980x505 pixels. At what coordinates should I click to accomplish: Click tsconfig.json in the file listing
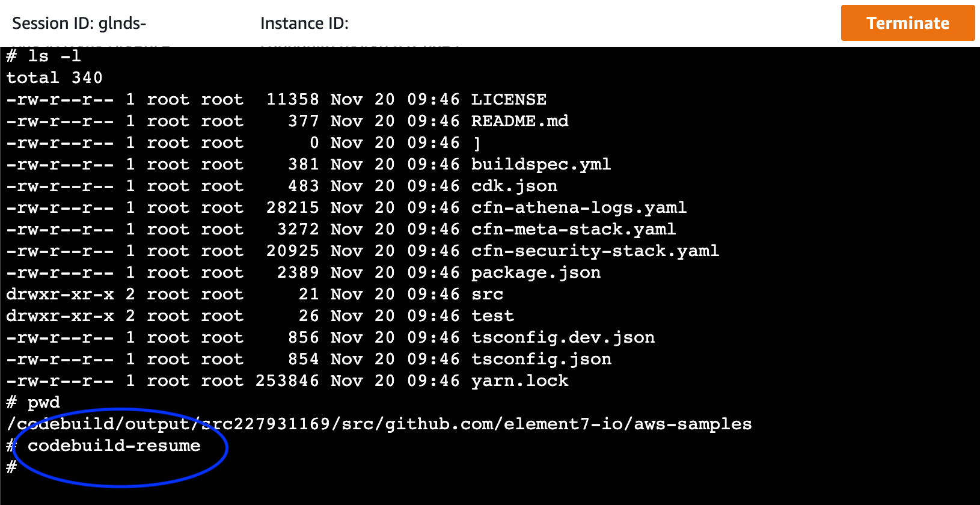coord(541,359)
